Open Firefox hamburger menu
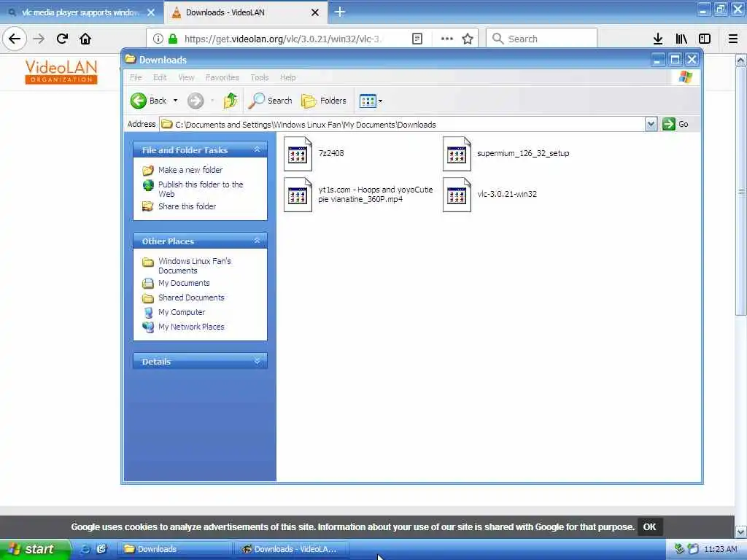The height and width of the screenshot is (560, 747). coord(733,39)
